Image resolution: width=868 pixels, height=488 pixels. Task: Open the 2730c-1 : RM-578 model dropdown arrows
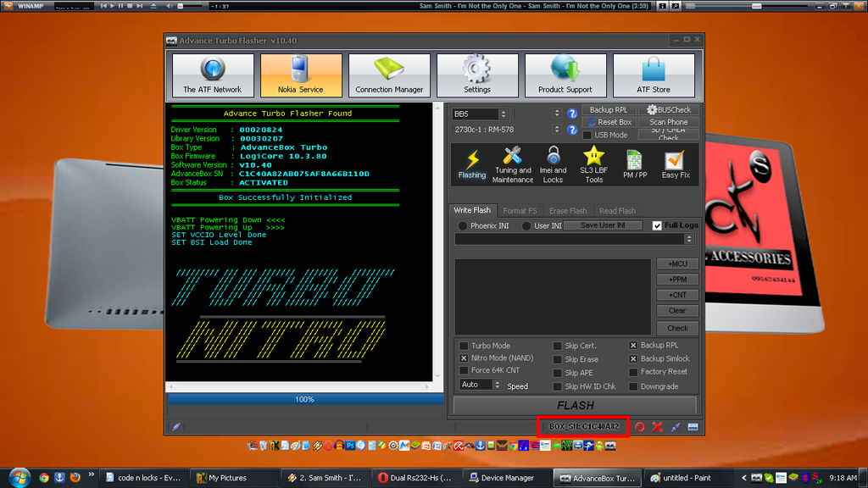556,130
